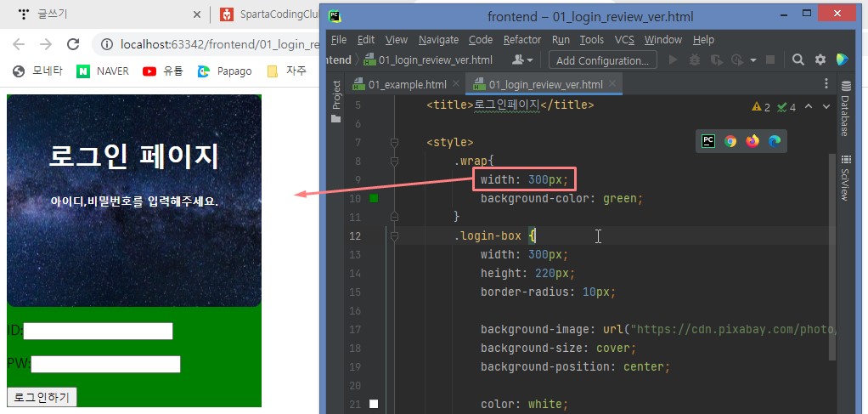
Task: Focus the PW input field
Action: [105, 364]
